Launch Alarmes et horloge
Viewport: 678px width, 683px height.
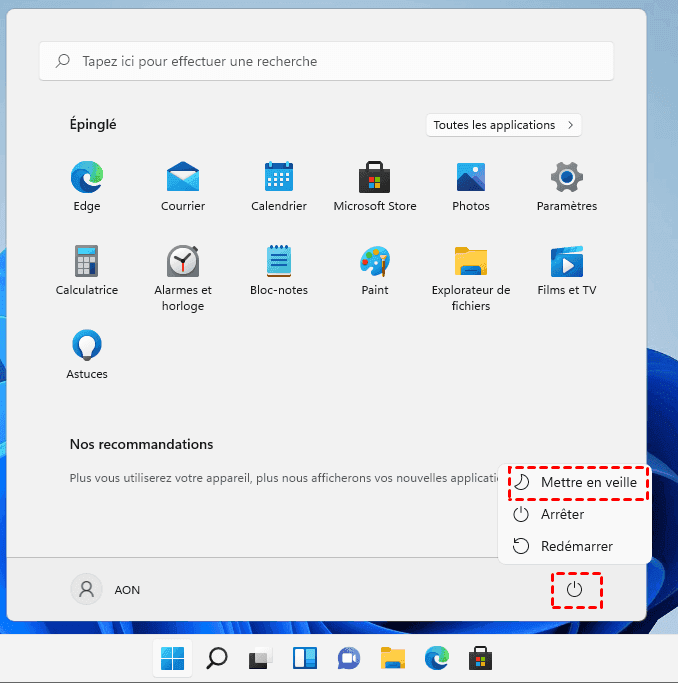click(183, 278)
